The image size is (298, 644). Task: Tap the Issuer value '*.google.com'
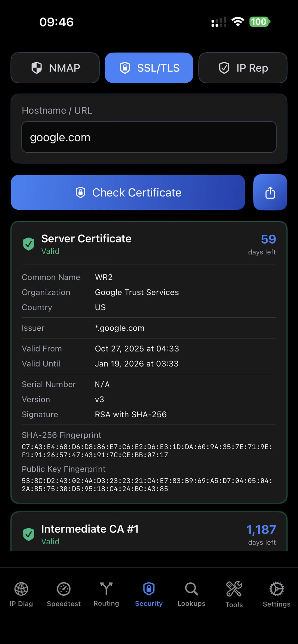pos(120,328)
